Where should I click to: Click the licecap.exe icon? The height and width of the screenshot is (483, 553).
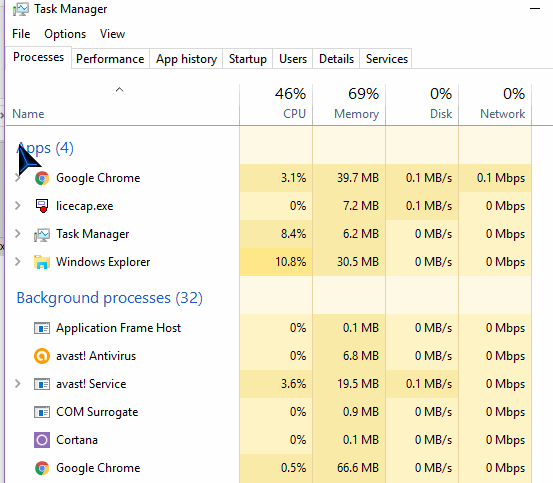click(42, 206)
